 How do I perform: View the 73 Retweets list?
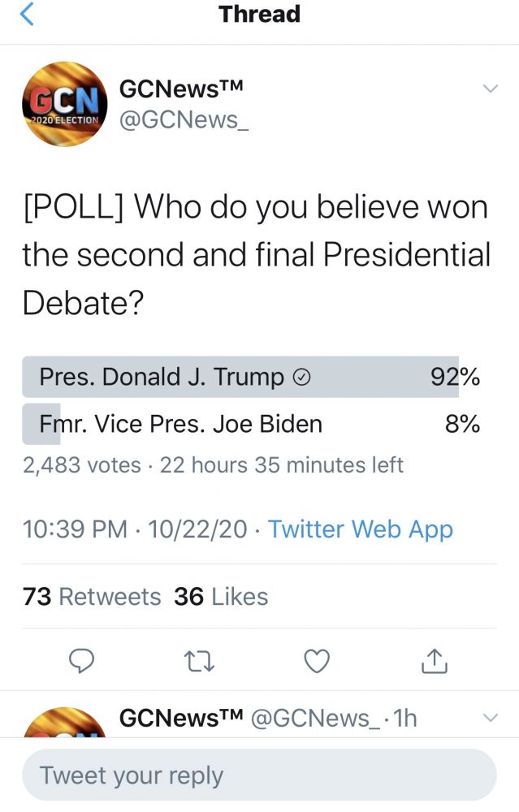93,597
